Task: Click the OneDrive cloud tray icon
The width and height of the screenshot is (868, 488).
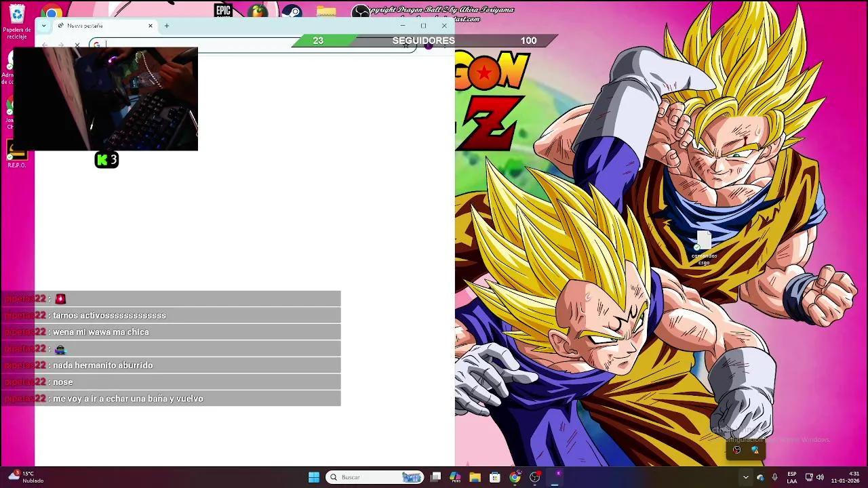Action: [760, 477]
